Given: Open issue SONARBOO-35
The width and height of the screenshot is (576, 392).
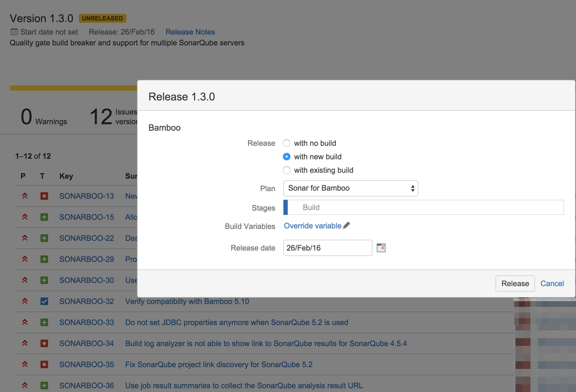Looking at the screenshot, I should 87,365.
